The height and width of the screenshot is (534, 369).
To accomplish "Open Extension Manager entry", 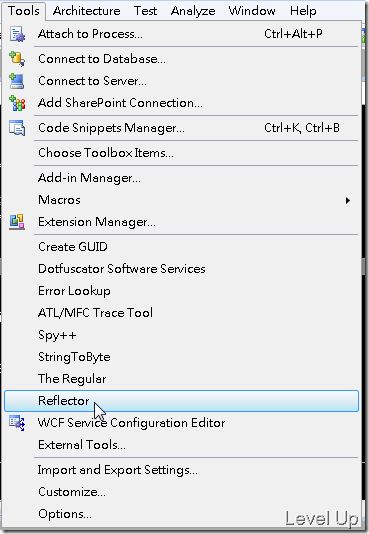I will [x=181, y=222].
